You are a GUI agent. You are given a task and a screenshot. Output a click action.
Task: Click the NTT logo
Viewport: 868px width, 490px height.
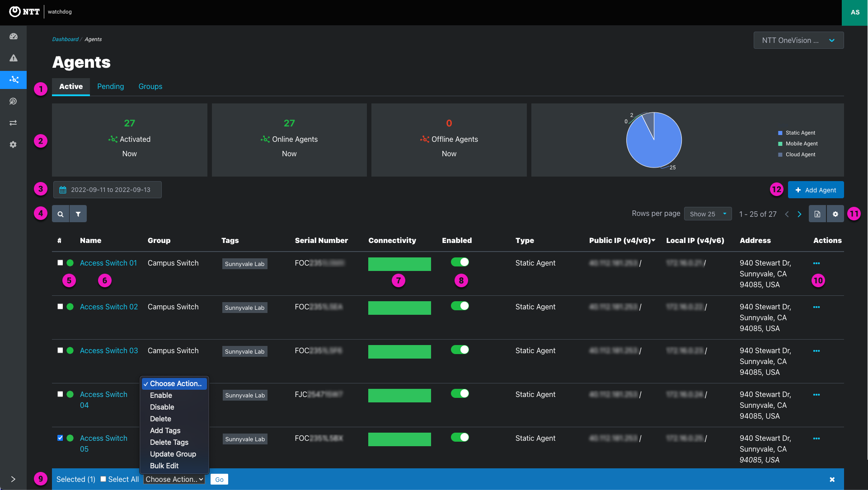(24, 12)
